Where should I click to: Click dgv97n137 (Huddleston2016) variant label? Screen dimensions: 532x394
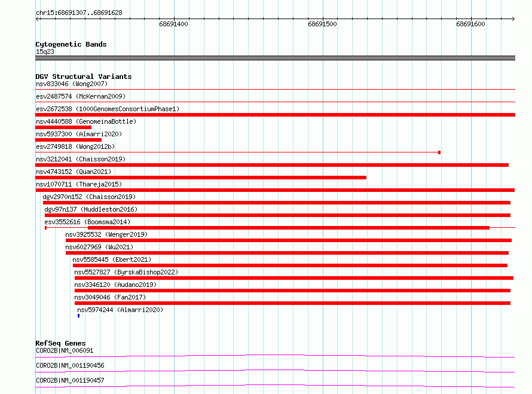point(91,209)
